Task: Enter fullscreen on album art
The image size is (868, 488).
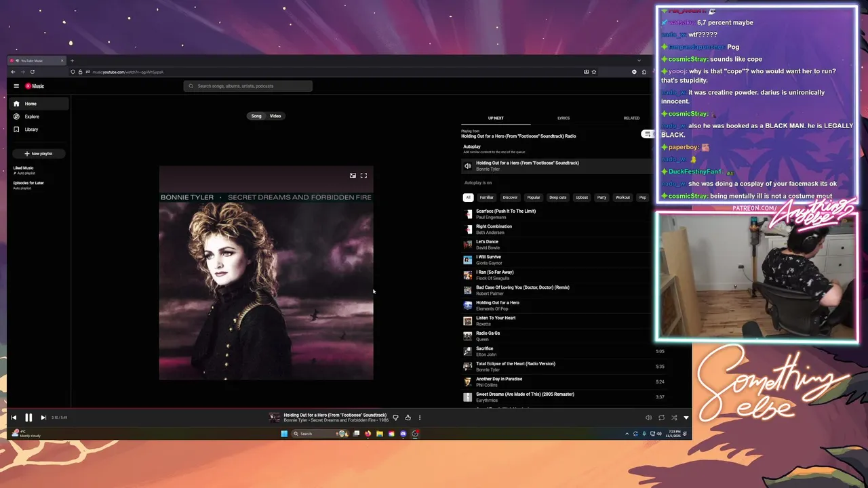Action: pyautogui.click(x=363, y=176)
